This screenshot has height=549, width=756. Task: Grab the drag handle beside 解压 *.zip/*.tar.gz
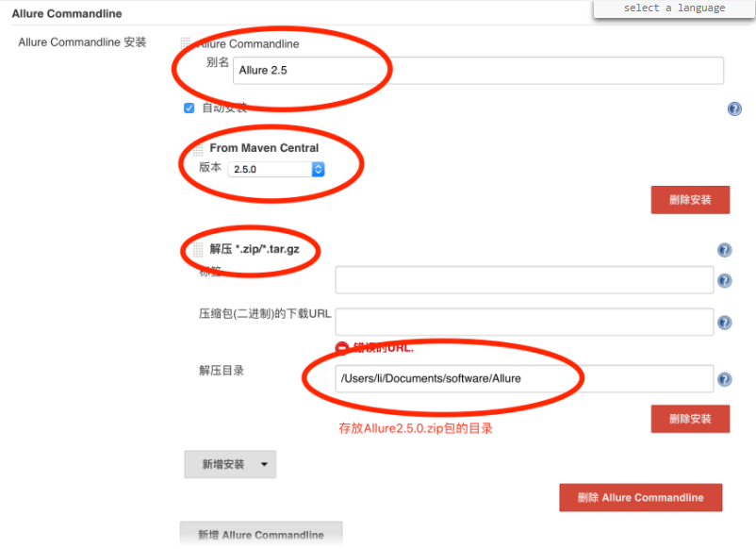198,249
